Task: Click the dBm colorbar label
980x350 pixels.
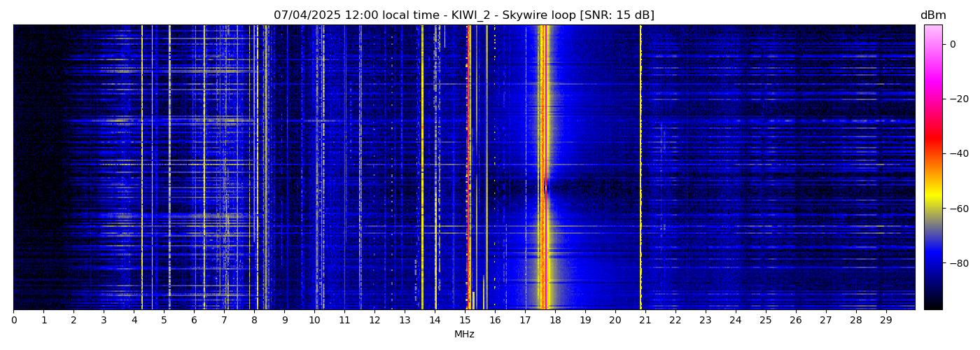Action: click(x=932, y=15)
